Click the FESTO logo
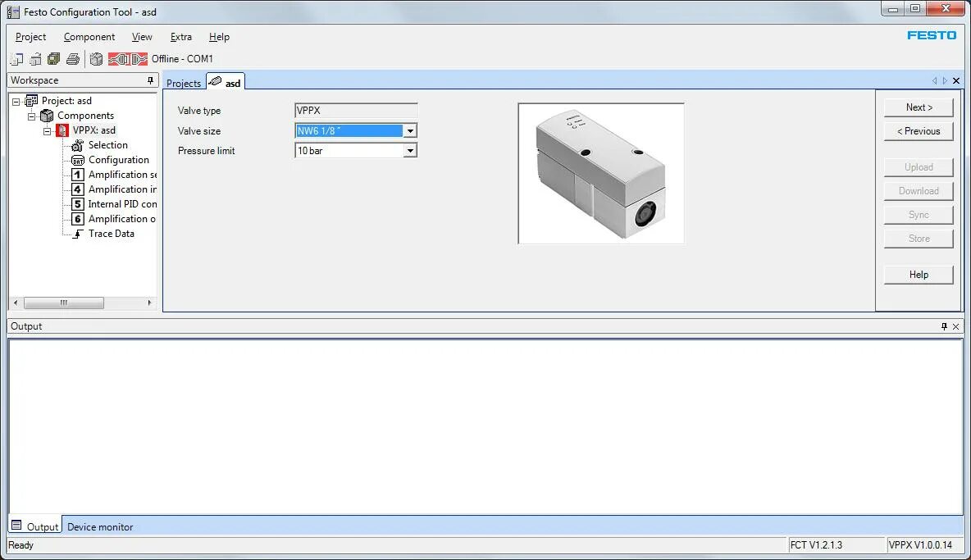Viewport: 971px width, 560px height. tap(932, 35)
